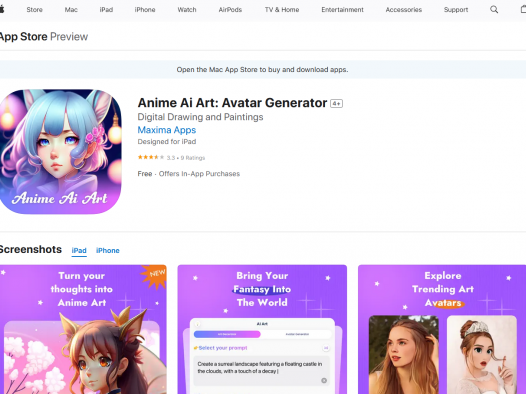This screenshot has width=526, height=394.
Task: Click 'Free · Offers In-App Purchases' text
Action: [x=189, y=174]
